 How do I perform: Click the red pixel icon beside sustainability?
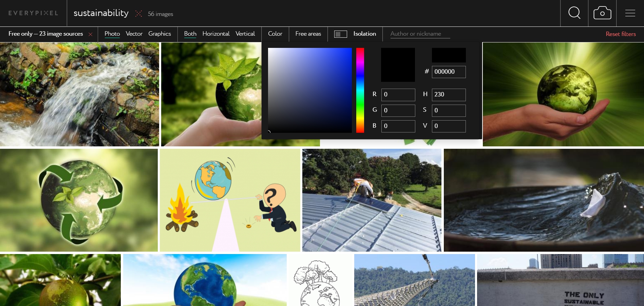138,13
